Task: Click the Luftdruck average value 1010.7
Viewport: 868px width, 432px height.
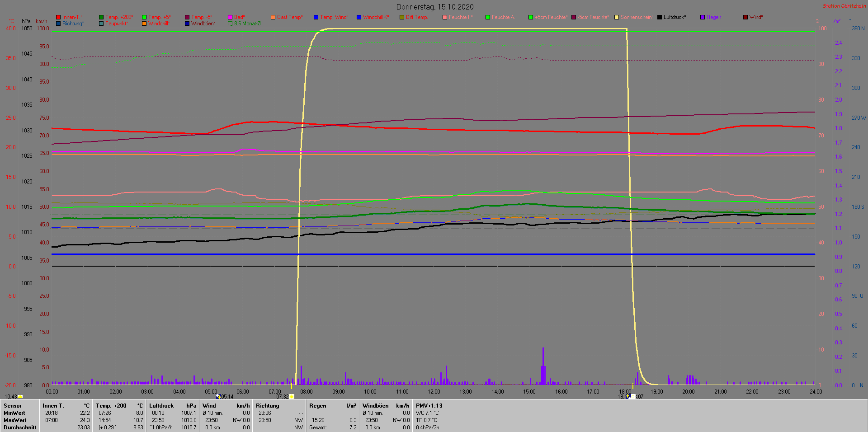Action: pos(189,427)
